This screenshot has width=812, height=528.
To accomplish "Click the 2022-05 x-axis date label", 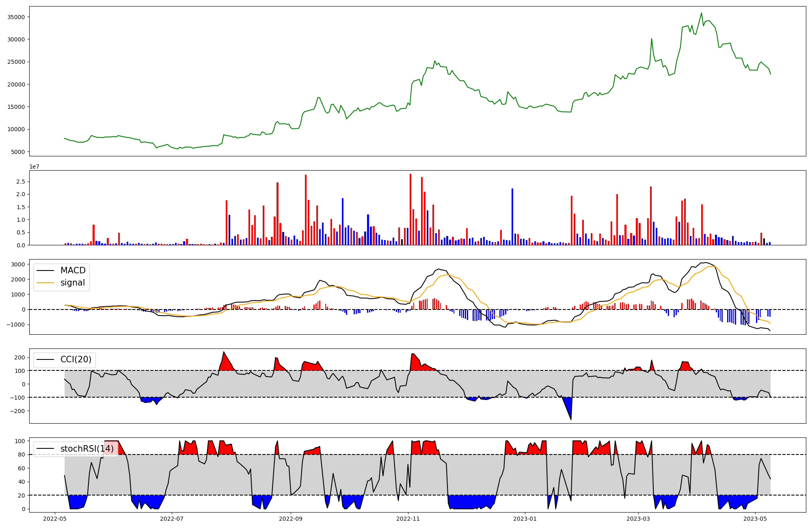I will click(55, 519).
